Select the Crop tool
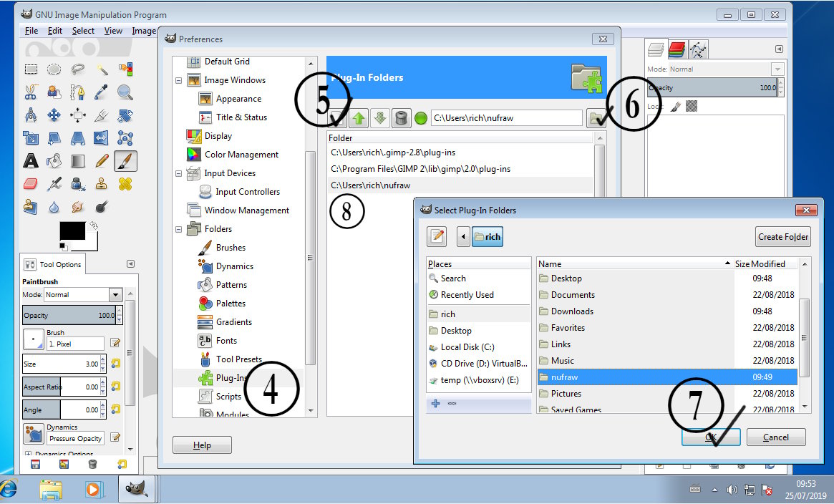 pos(102,115)
